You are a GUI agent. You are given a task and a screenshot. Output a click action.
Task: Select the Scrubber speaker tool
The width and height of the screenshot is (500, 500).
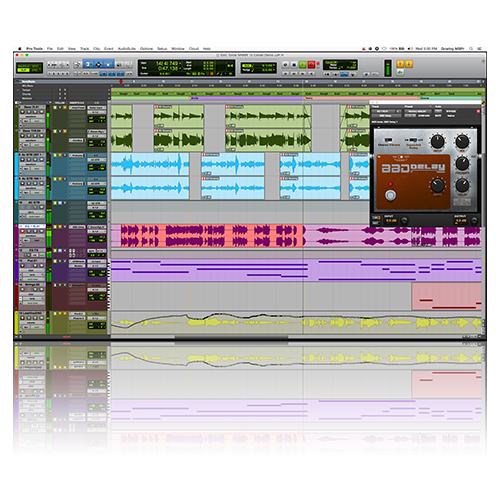tap(119, 64)
